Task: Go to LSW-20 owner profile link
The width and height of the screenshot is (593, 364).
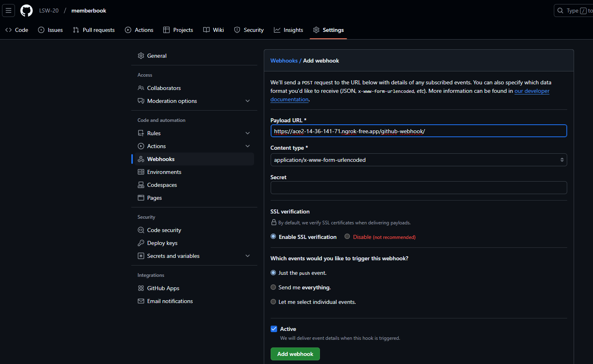Action: [49, 10]
